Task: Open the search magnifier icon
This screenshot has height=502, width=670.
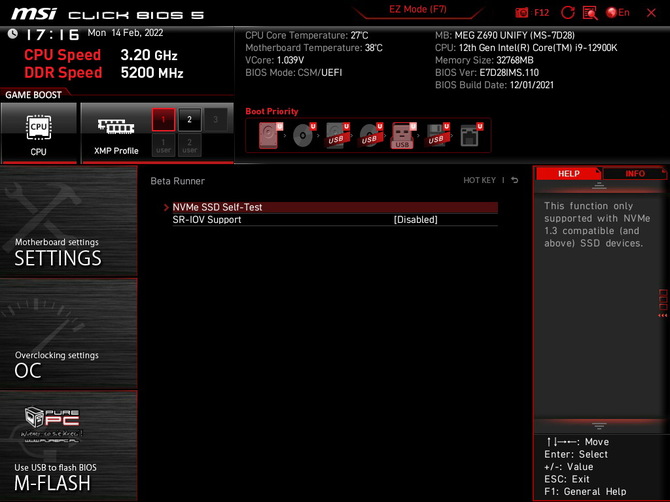Action: tap(590, 13)
